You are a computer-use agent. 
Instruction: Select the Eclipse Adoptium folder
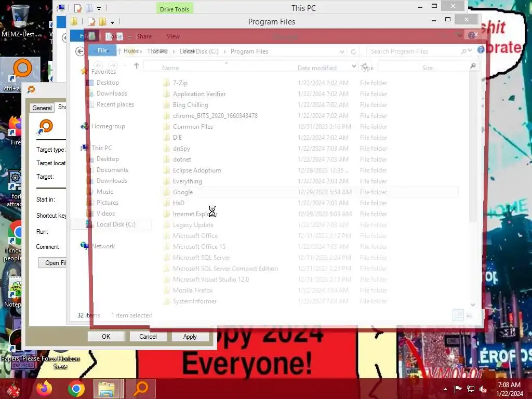tap(197, 170)
